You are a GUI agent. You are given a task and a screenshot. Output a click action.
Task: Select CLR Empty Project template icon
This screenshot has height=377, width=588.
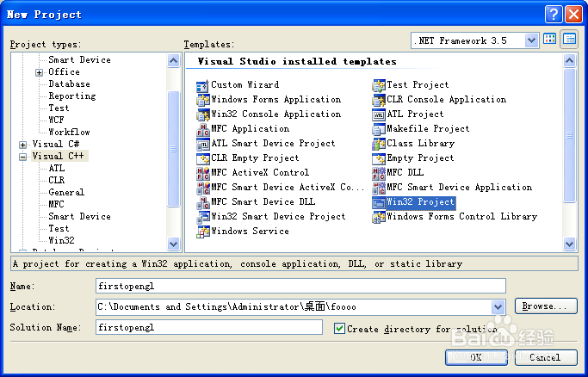click(x=203, y=159)
